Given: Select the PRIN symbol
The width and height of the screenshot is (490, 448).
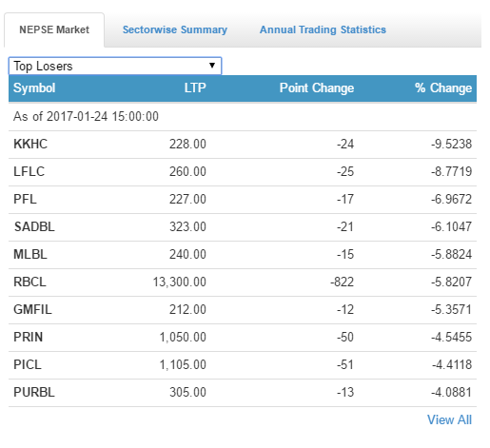Looking at the screenshot, I should pos(28,337).
